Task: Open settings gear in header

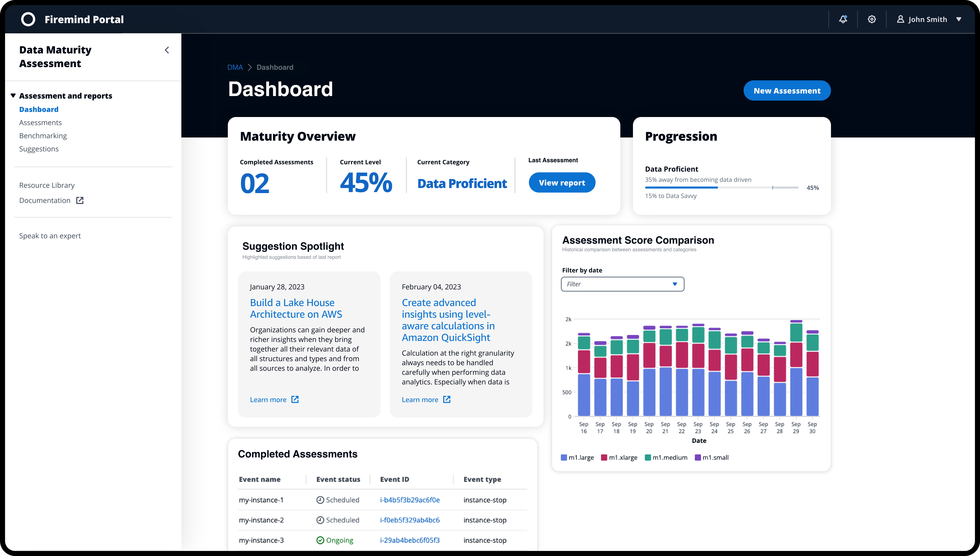Action: [x=872, y=19]
